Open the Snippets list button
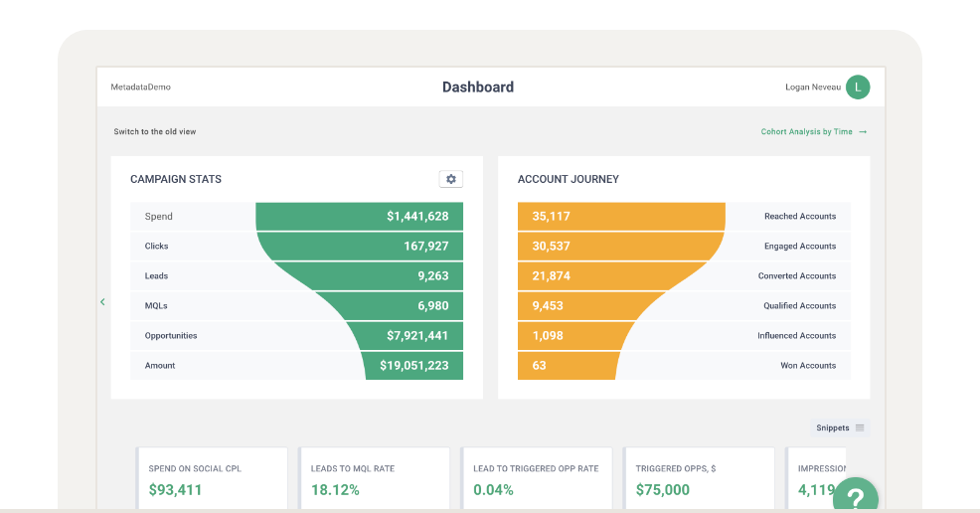 point(840,428)
